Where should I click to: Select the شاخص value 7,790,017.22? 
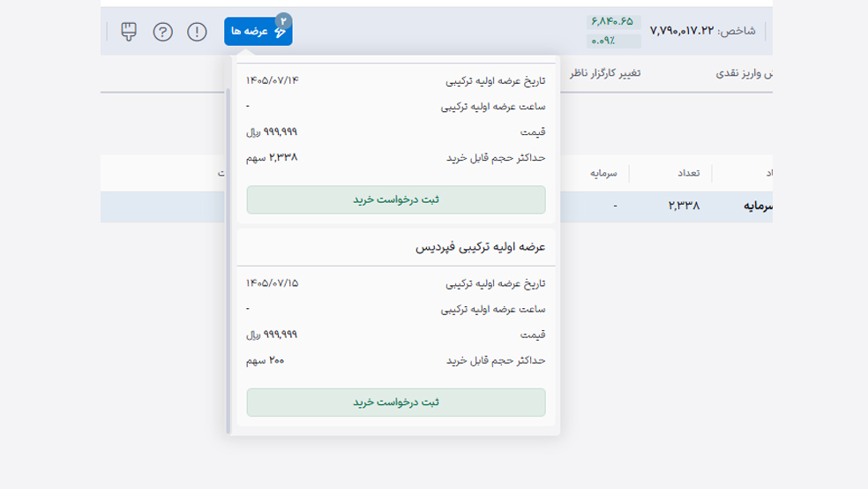point(682,31)
